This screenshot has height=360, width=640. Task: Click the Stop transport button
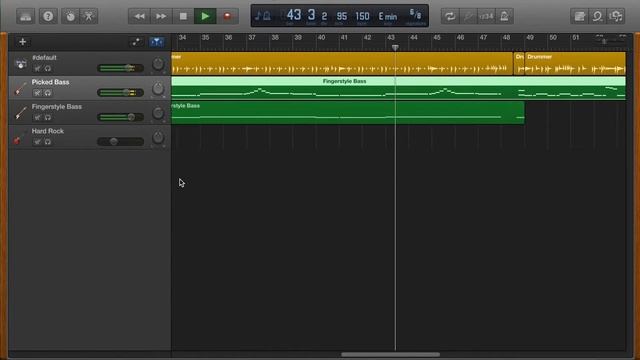(x=183, y=16)
